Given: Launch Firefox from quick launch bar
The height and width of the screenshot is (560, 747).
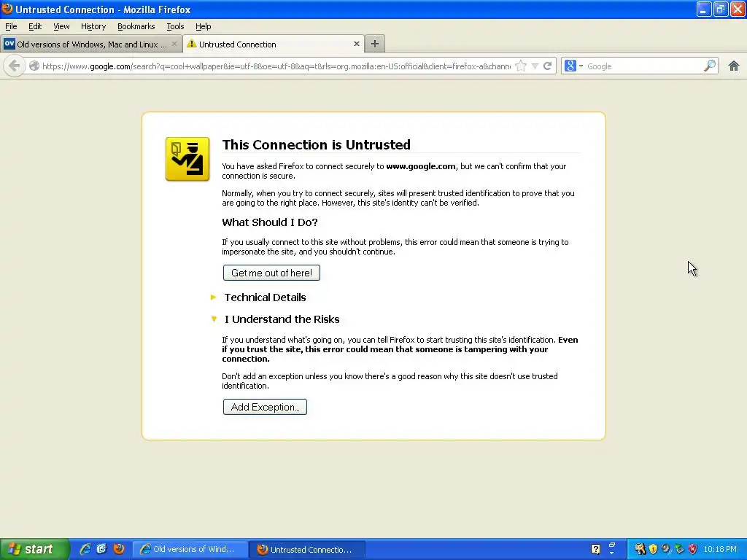Looking at the screenshot, I should tap(119, 549).
